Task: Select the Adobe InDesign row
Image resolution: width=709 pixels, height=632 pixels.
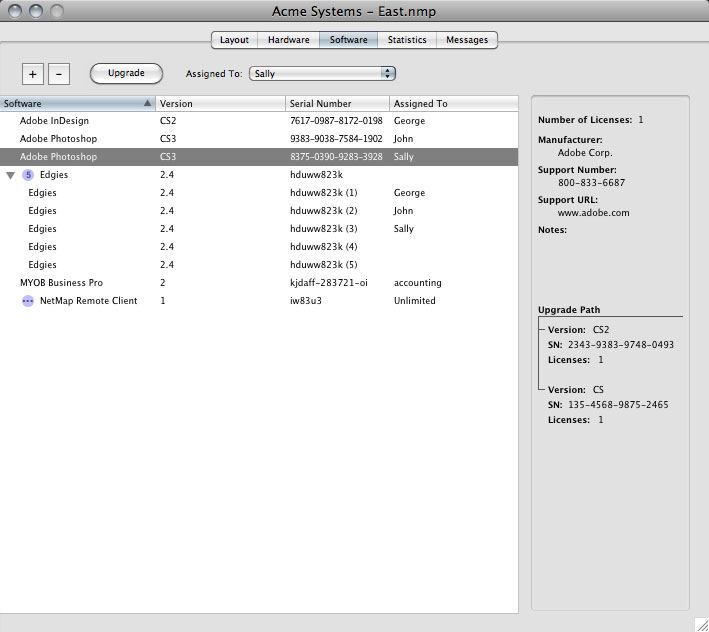Action: (x=259, y=121)
